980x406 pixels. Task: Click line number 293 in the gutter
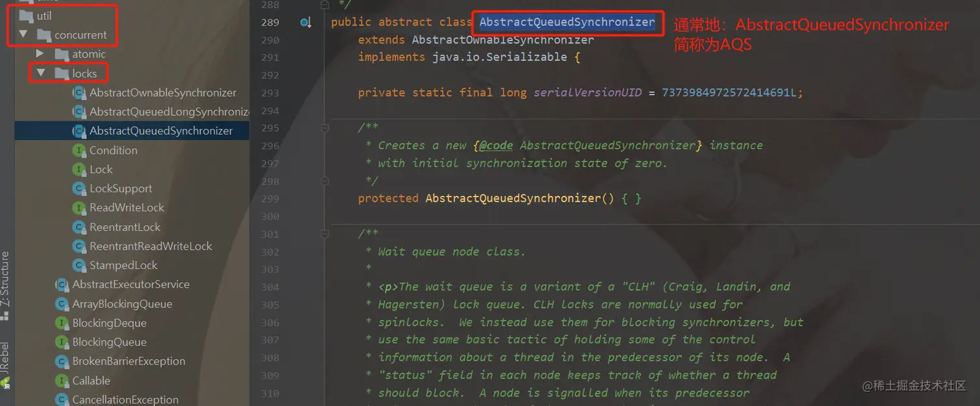pyautogui.click(x=270, y=93)
